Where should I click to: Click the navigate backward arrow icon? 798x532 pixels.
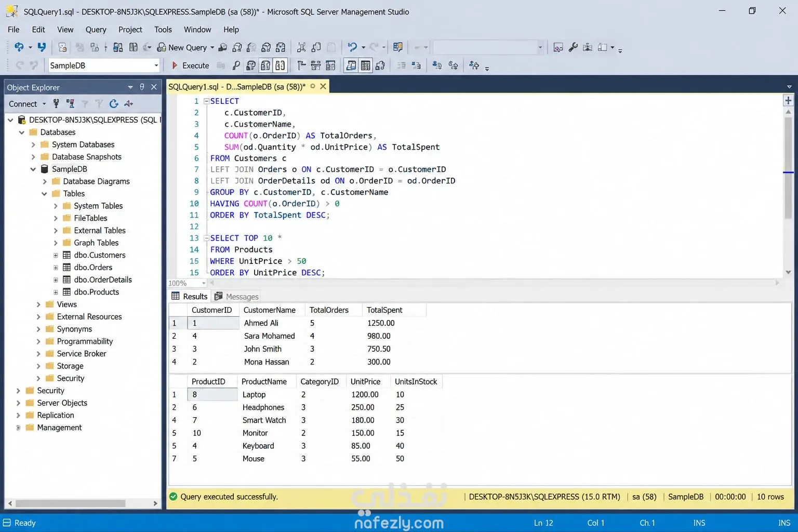[x=19, y=47]
